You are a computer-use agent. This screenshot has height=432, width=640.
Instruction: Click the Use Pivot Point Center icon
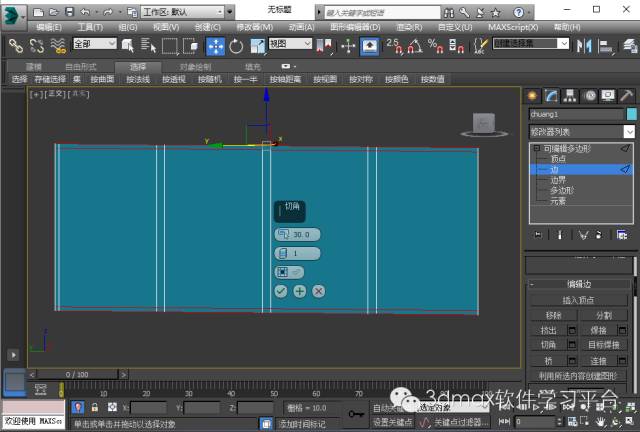click(x=324, y=46)
